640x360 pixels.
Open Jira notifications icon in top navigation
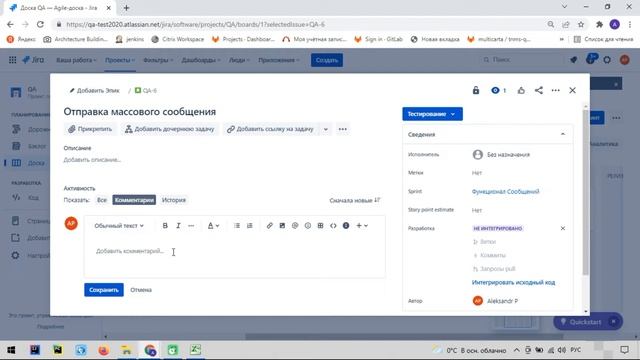573,60
